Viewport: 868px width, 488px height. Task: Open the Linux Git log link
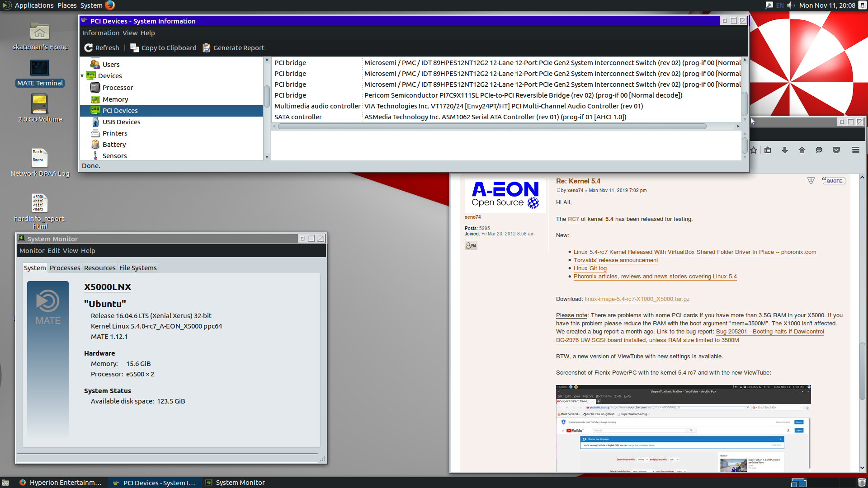point(590,268)
